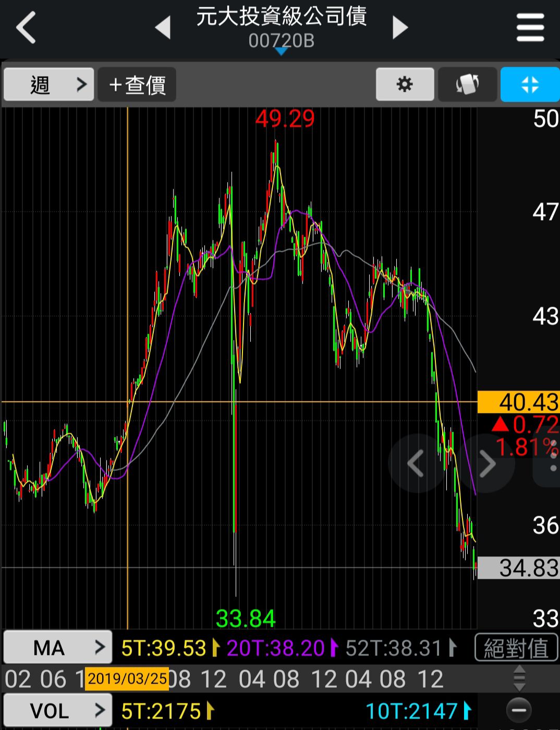Open chart settings gear icon
560x730 pixels.
405,84
